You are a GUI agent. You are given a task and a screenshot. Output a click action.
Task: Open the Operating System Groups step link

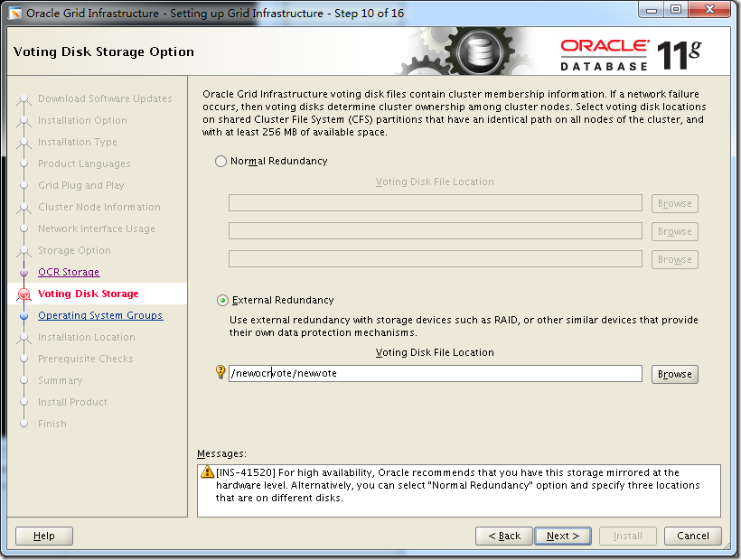coord(100,315)
